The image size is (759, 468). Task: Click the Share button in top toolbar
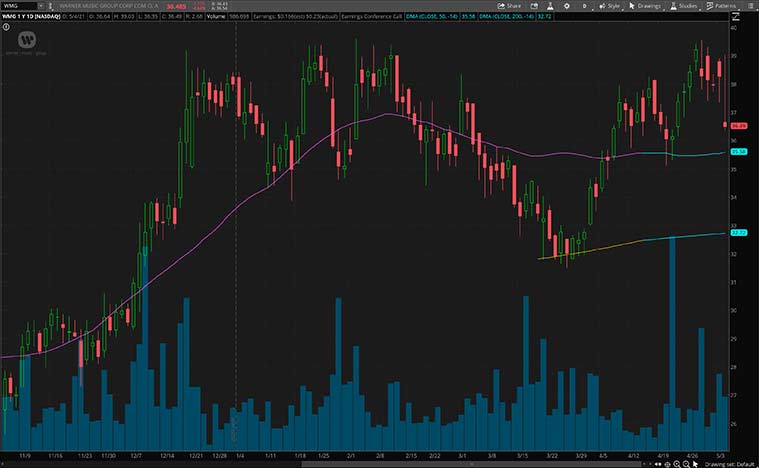coord(511,5)
